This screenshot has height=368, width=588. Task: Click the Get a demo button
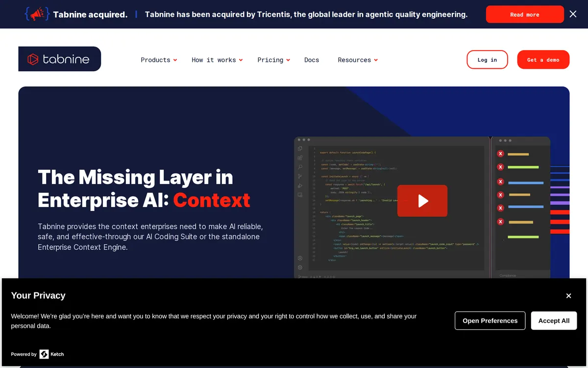(543, 59)
